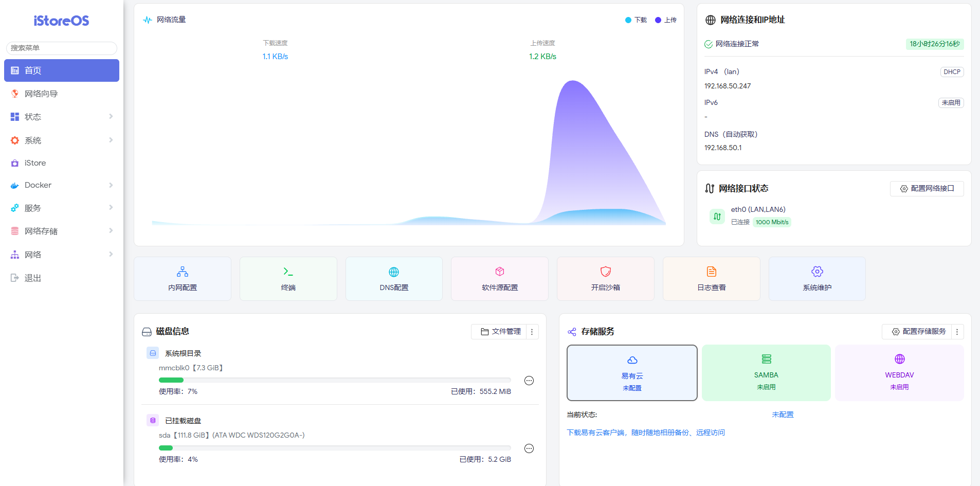Open the 下载易有云客户端 link
Screen dimensions: 980x486
pos(645,433)
